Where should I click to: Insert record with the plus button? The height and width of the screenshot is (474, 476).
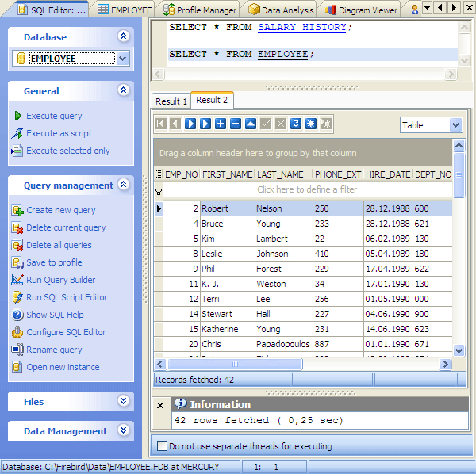click(221, 124)
